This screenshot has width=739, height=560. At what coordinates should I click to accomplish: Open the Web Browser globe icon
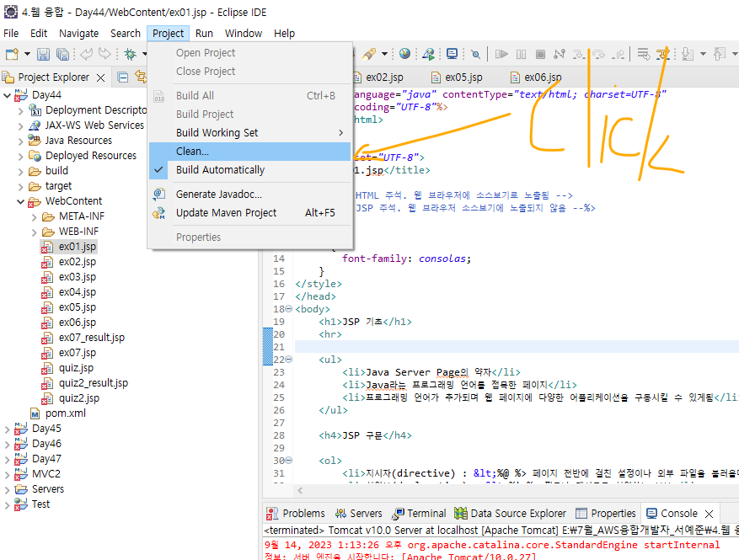(404, 54)
